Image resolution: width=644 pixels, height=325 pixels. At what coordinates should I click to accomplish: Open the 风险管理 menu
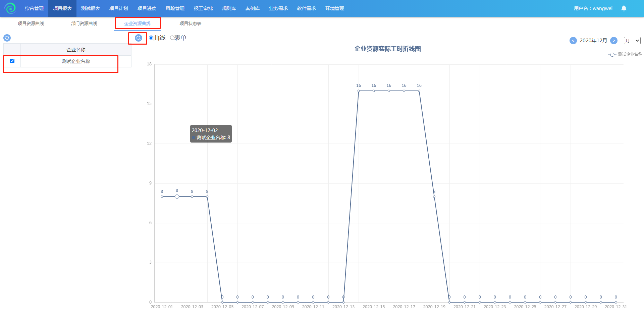tap(175, 8)
